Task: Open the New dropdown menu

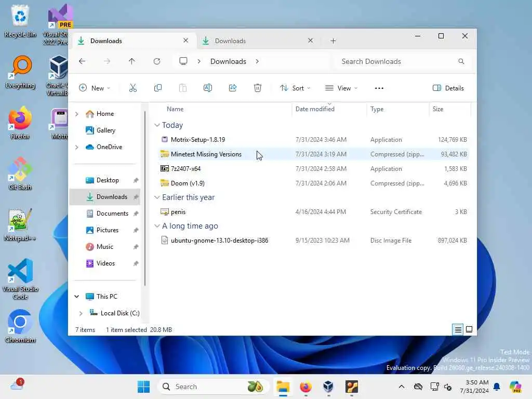Action: tap(95, 88)
